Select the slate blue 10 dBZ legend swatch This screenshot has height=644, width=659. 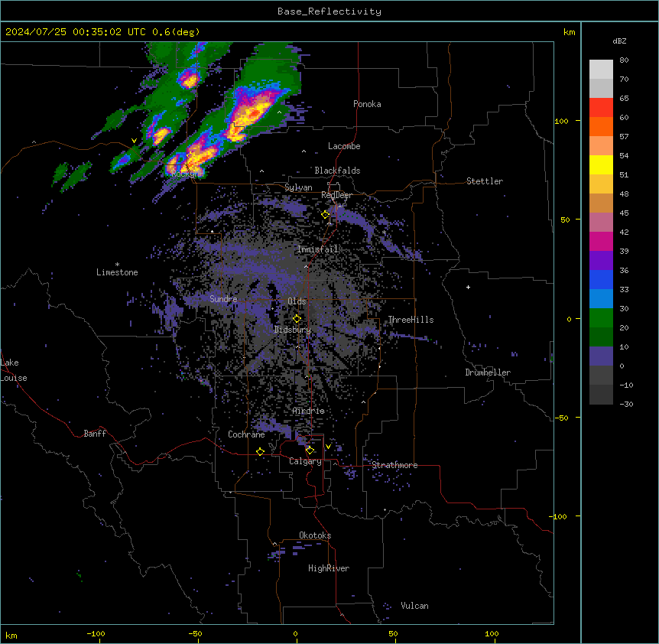click(601, 356)
